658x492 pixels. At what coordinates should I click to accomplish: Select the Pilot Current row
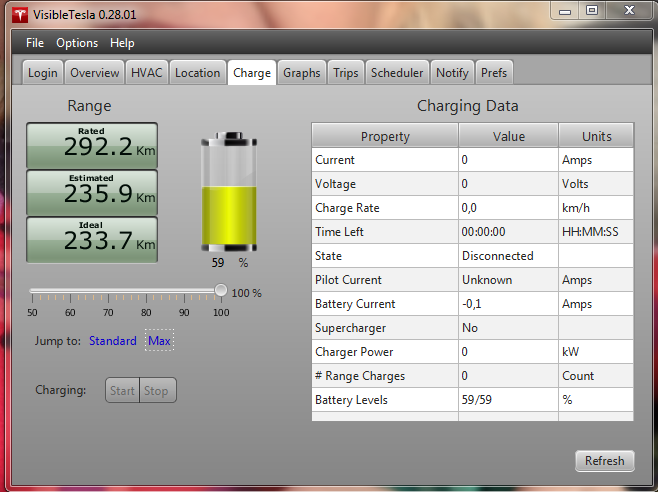(x=473, y=280)
